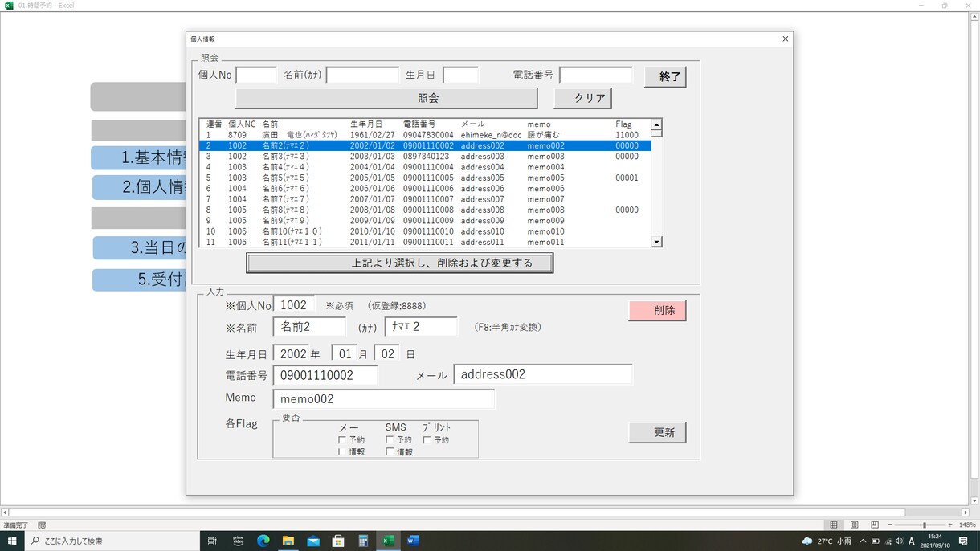Click the 電話番号 search field in 照会
The image size is (980, 551).
click(x=596, y=75)
